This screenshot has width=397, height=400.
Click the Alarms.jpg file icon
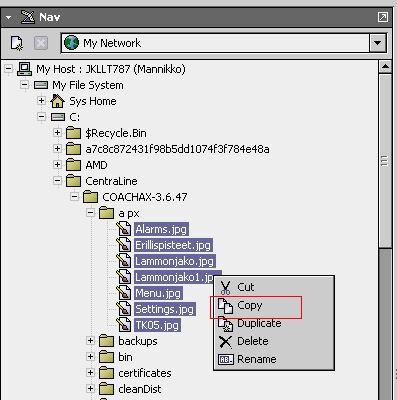[x=124, y=229]
